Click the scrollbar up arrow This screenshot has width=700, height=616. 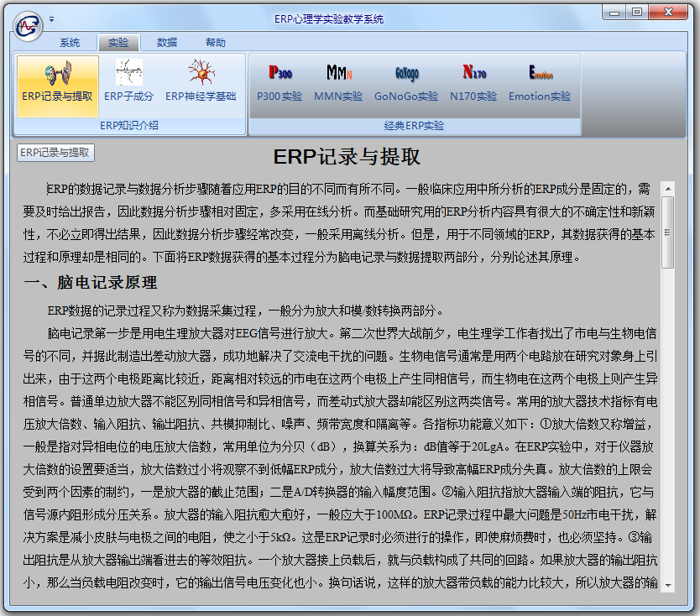coord(668,189)
